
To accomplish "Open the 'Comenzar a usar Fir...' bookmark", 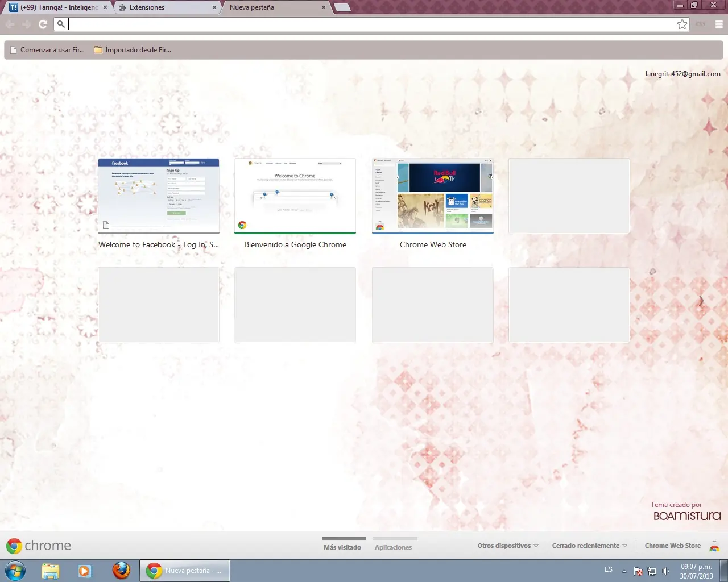I will point(47,50).
